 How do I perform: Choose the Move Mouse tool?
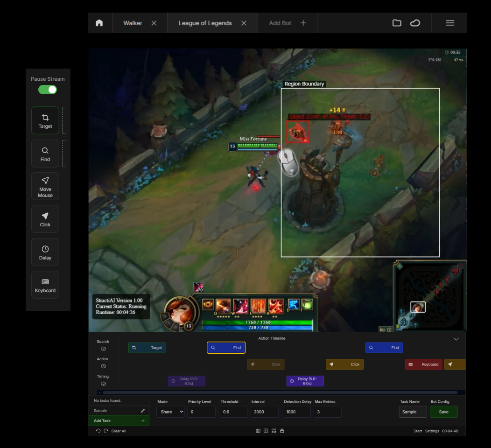coord(45,186)
